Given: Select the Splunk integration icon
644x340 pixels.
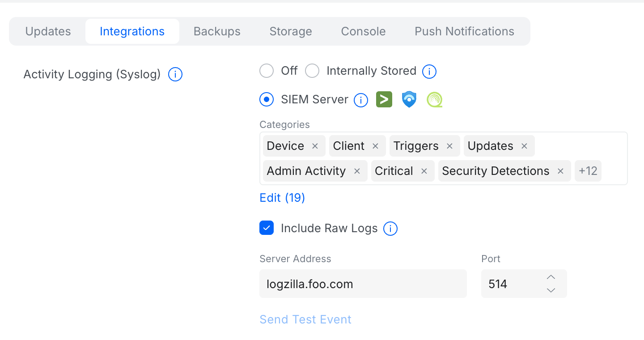Looking at the screenshot, I should tap(384, 99).
